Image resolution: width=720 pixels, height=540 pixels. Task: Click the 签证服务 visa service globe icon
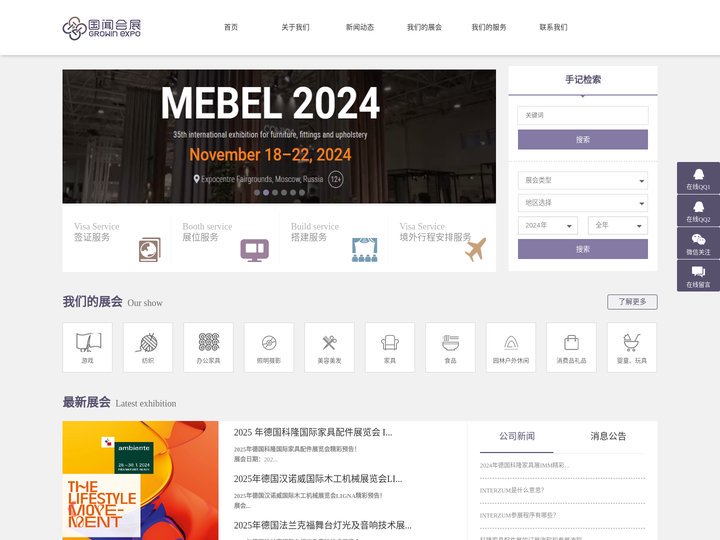150,250
